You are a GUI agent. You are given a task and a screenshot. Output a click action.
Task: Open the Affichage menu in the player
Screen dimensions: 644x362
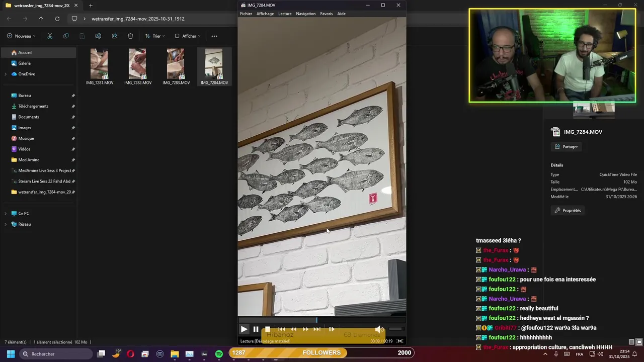tap(265, 14)
